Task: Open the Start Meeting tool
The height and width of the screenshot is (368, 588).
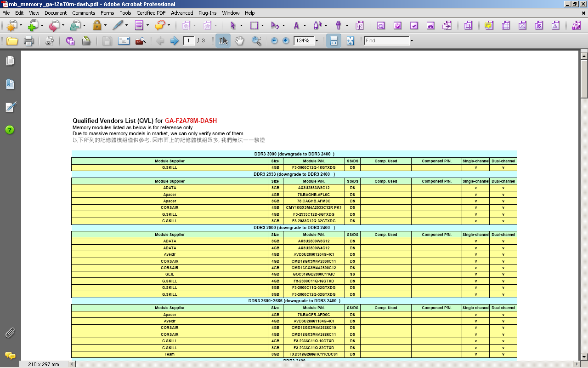Action: click(75, 25)
